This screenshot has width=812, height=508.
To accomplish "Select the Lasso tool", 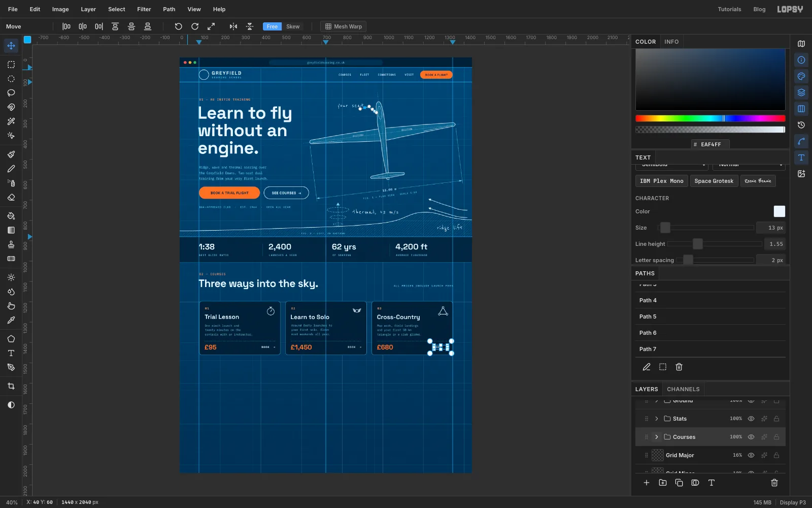I will coord(11,93).
